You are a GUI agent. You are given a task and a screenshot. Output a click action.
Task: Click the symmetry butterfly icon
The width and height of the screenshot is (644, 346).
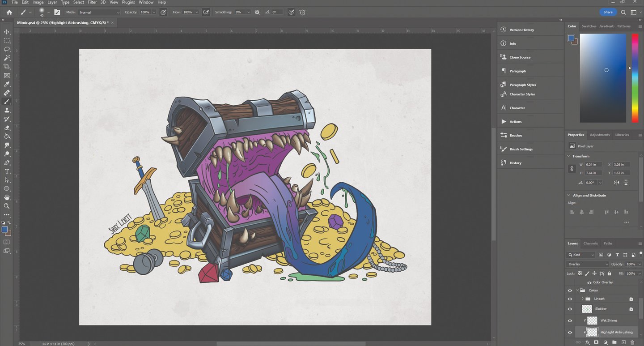point(302,12)
